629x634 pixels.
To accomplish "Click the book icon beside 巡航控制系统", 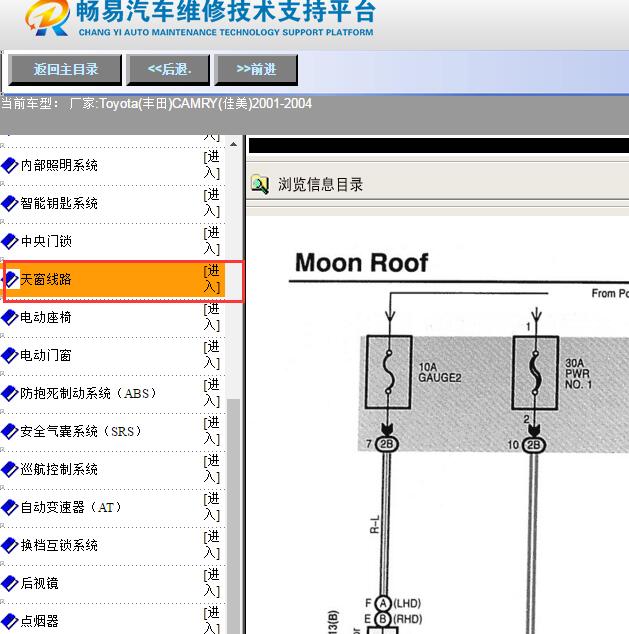I will point(10,469).
